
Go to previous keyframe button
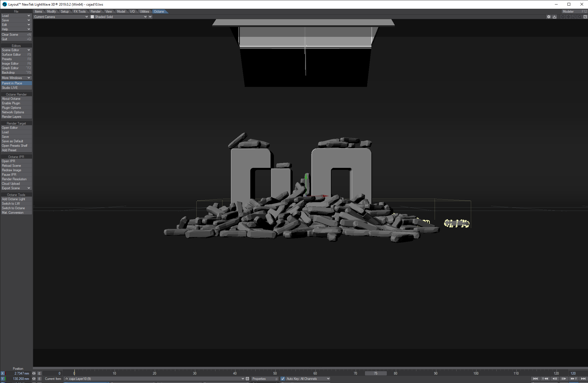coord(545,379)
